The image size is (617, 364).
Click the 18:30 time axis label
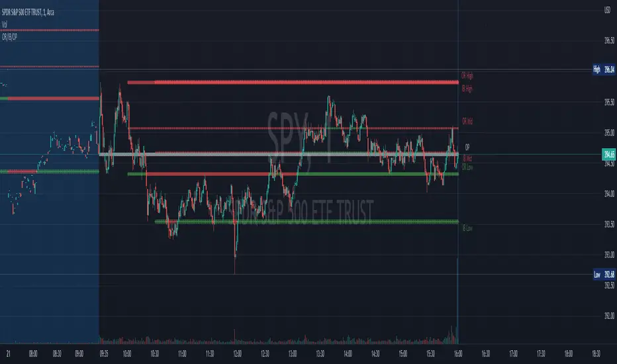pos(596,354)
